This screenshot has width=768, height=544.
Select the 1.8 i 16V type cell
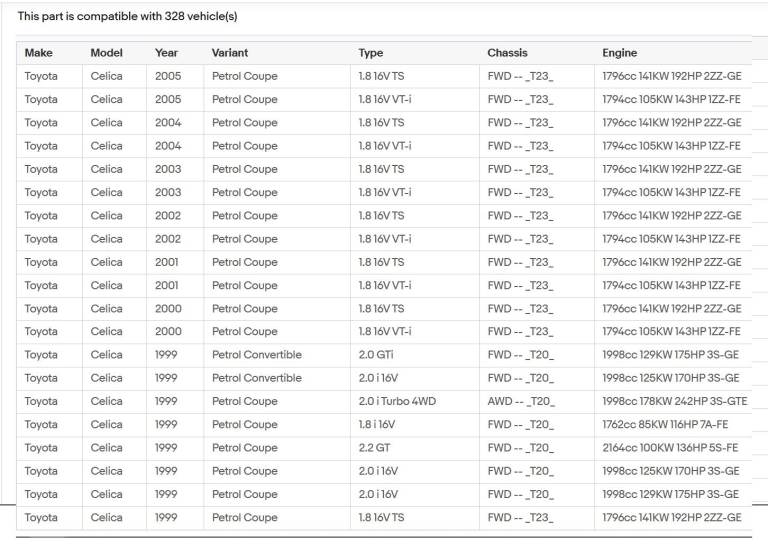tap(378, 424)
